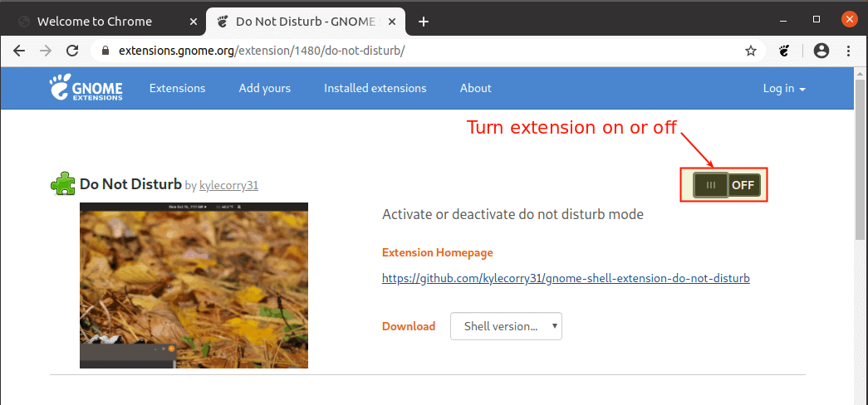Screen dimensions: 868x405
Task: Go to the Add yours page
Action: pyautogui.click(x=264, y=88)
